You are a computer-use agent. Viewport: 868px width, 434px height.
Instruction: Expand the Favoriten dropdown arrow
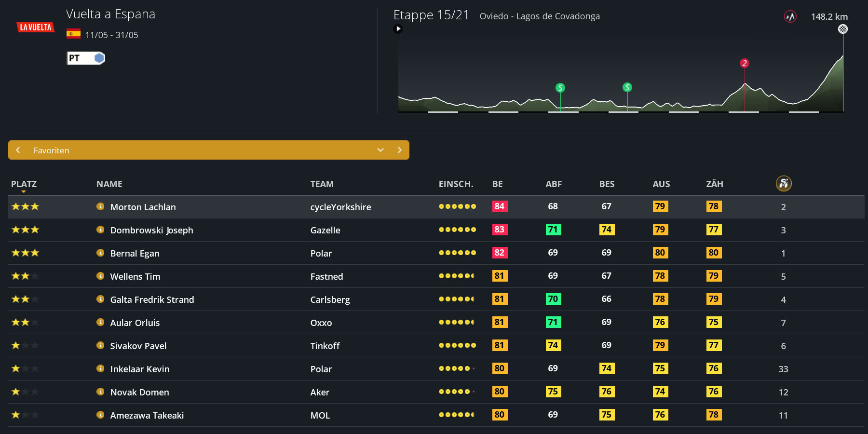[x=380, y=150]
